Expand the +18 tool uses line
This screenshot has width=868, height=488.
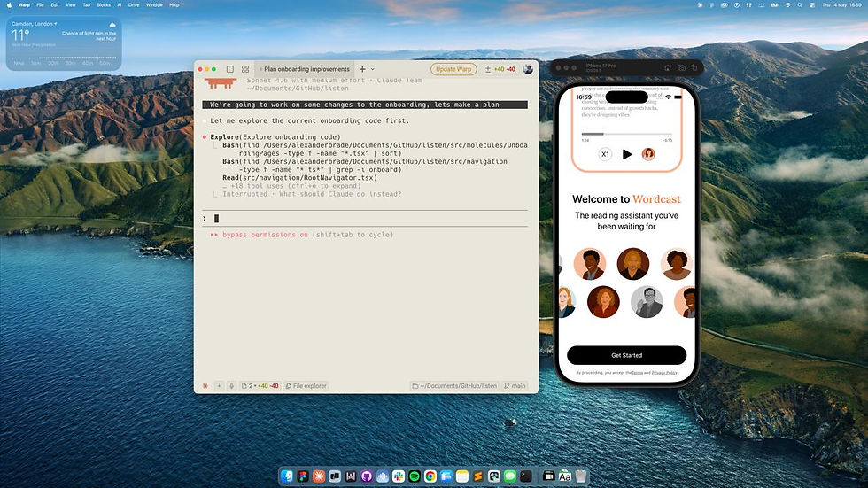click(x=291, y=186)
